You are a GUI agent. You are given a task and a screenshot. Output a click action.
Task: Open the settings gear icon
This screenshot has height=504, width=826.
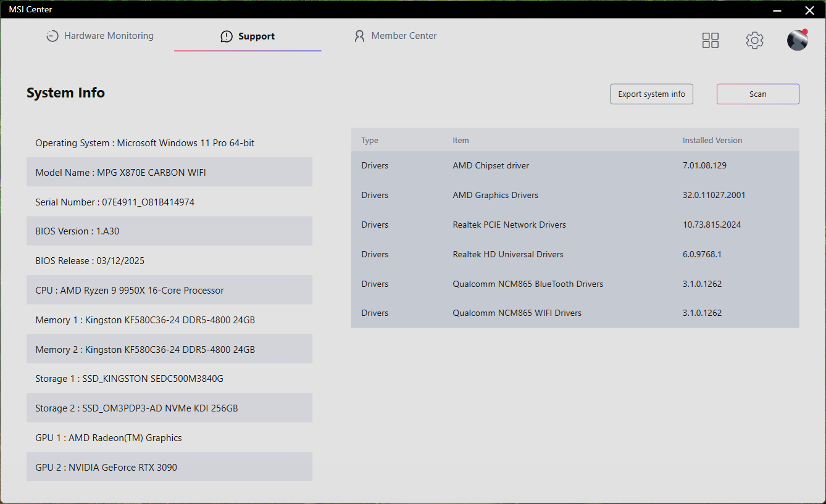coord(754,41)
